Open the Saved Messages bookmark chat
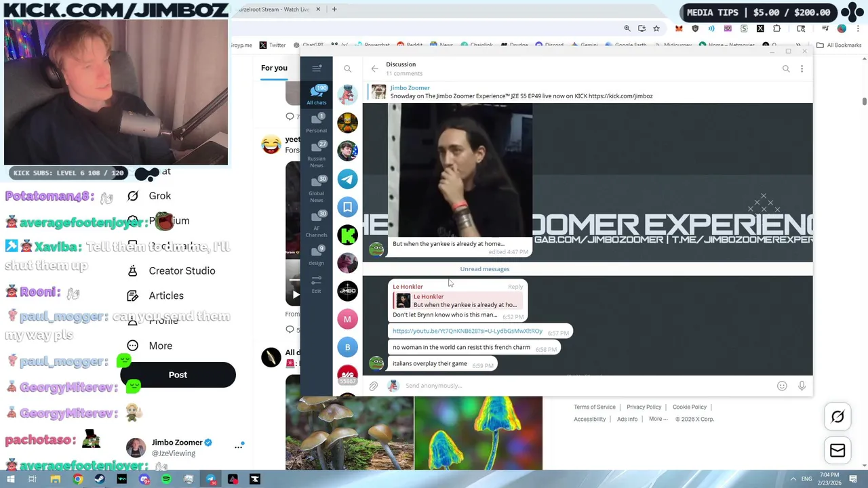The image size is (868, 488). point(347,207)
